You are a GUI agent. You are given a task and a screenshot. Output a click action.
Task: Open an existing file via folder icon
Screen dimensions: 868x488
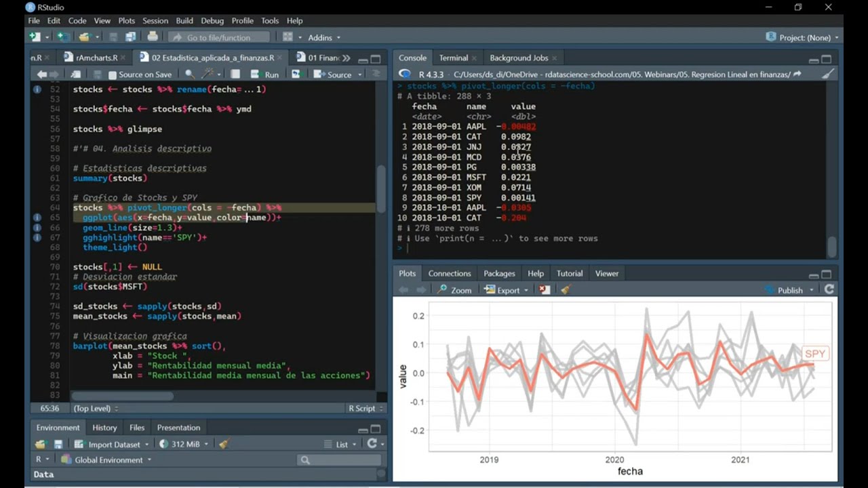click(84, 37)
